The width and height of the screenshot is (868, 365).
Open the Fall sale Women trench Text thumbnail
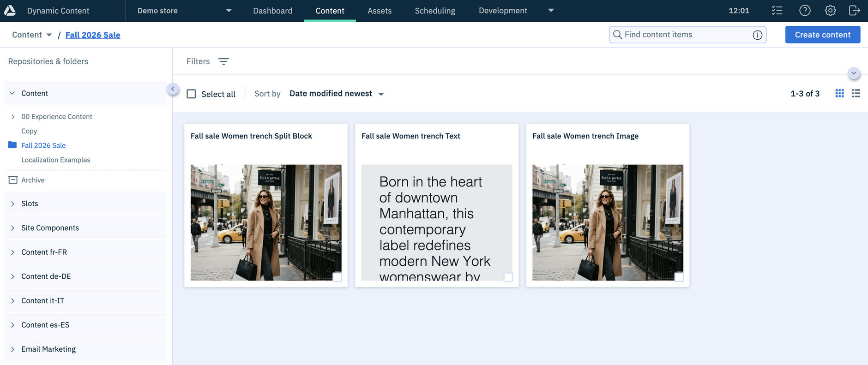tap(437, 222)
